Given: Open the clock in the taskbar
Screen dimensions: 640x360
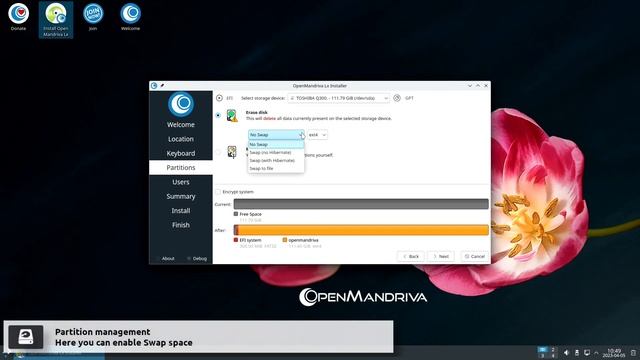Looking at the screenshot, I should coord(614,353).
